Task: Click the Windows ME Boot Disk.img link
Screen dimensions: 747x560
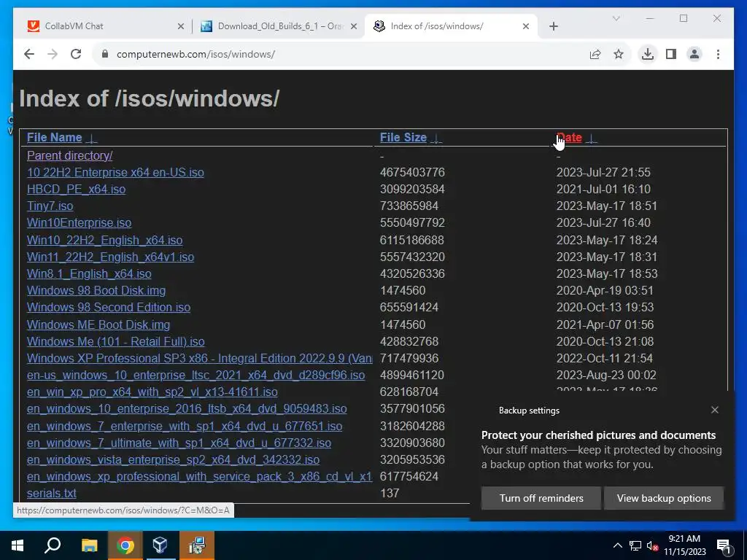Action: click(98, 324)
